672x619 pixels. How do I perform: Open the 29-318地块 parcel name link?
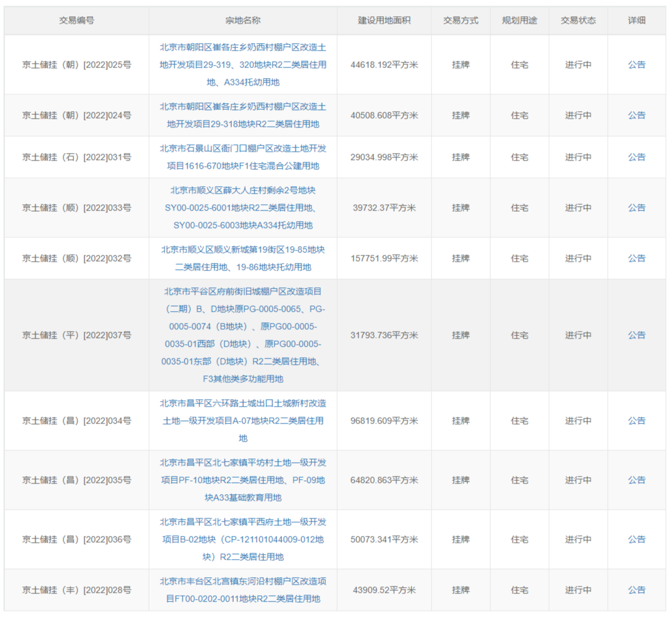pos(243,116)
